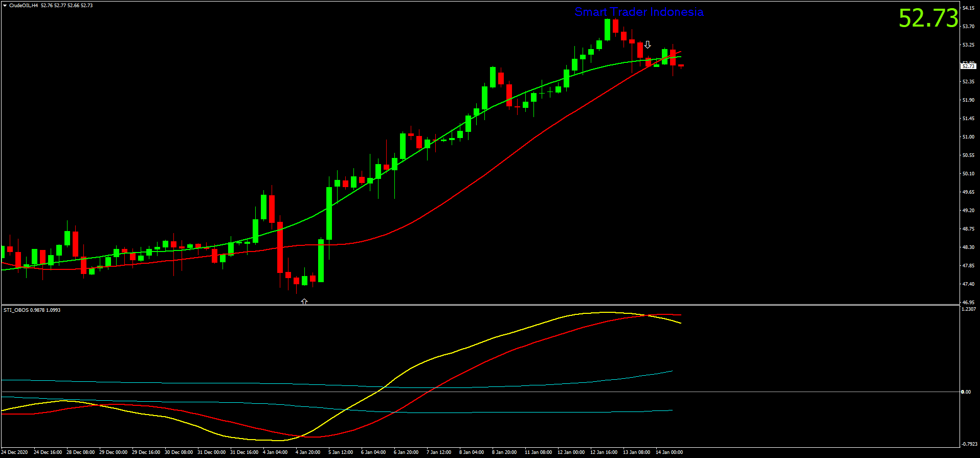The image size is (980, 458).
Task: Click the 48.75 price scale label
Action: click(968, 229)
